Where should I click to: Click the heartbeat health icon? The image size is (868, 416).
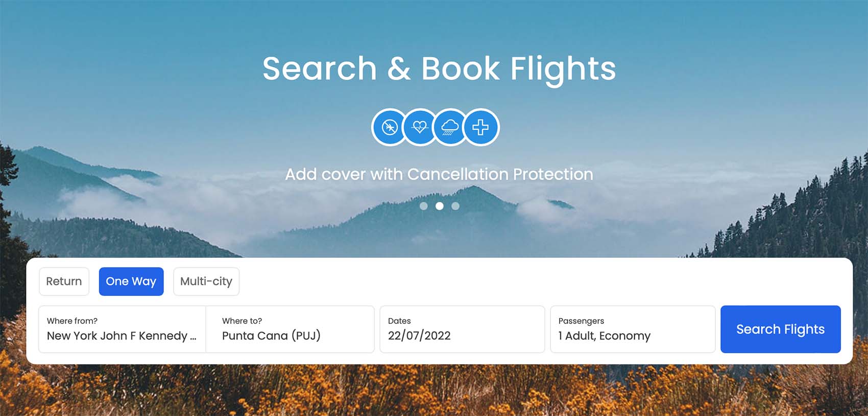(420, 127)
